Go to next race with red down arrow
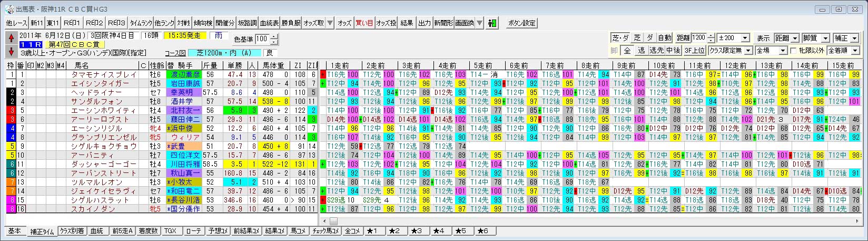The image size is (868, 241). (x=11, y=52)
